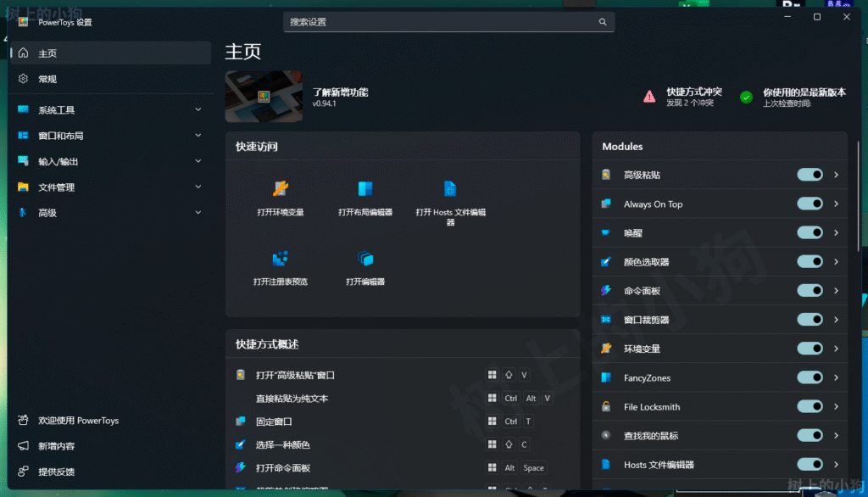Viewport: 868px width, 497px height.
Task: Open 高级粘贴 settings via its chevron
Action: point(837,175)
